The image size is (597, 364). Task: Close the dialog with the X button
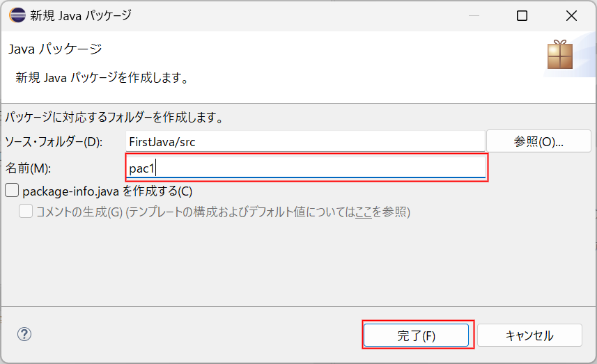[x=571, y=15]
